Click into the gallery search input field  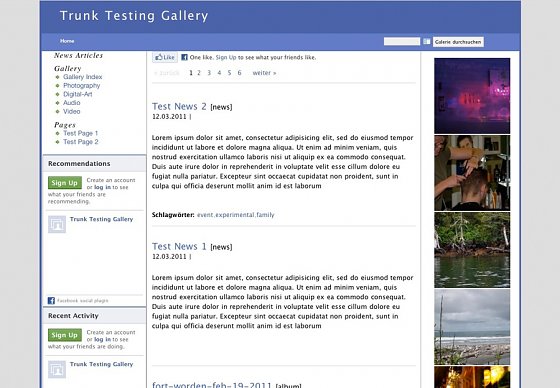[402, 41]
